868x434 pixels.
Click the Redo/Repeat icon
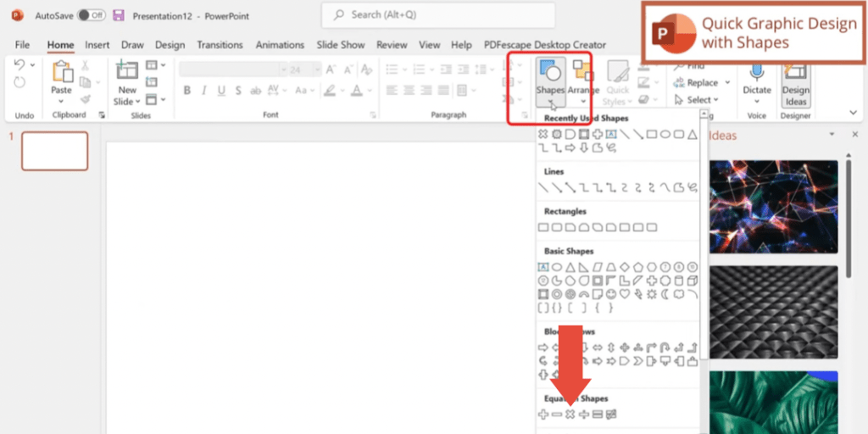19,82
